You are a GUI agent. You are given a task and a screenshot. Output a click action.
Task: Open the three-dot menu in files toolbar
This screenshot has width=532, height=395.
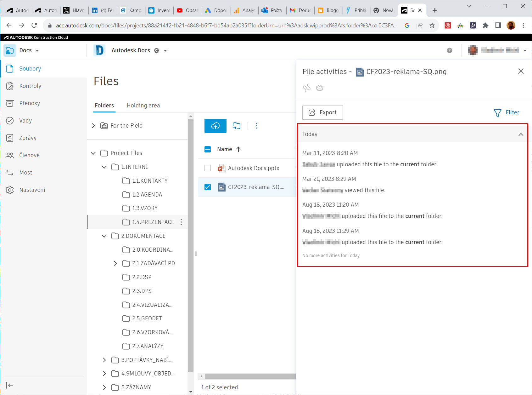[256, 126]
